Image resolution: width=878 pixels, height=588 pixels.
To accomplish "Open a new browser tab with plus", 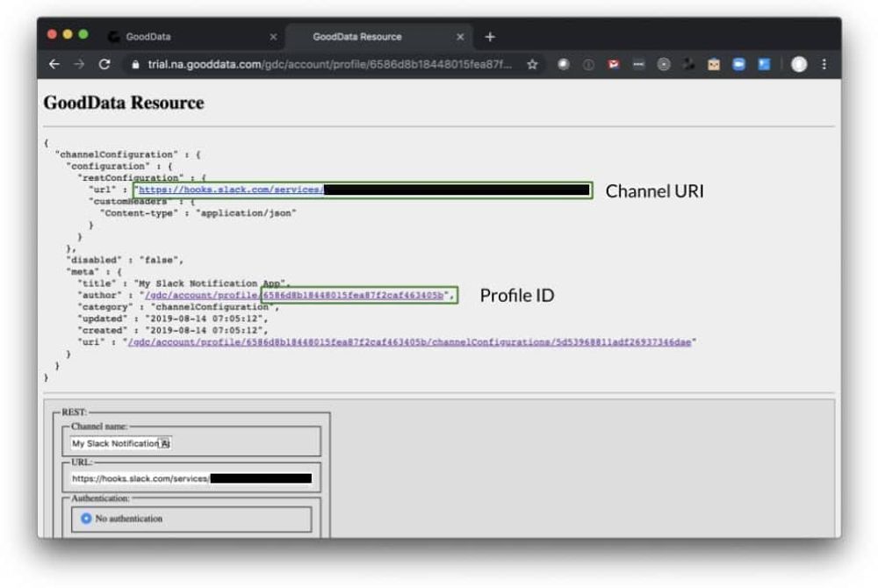I will [490, 37].
